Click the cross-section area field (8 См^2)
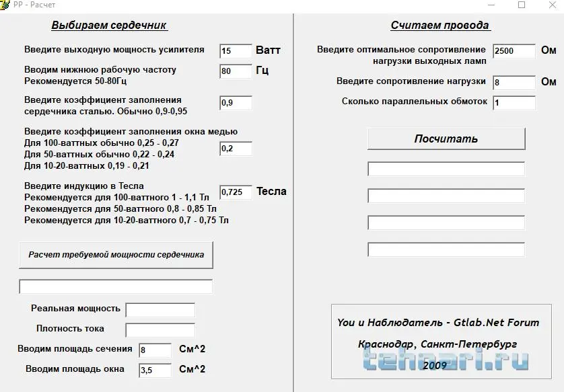Viewport: 564px width, 392px height. tap(155, 350)
